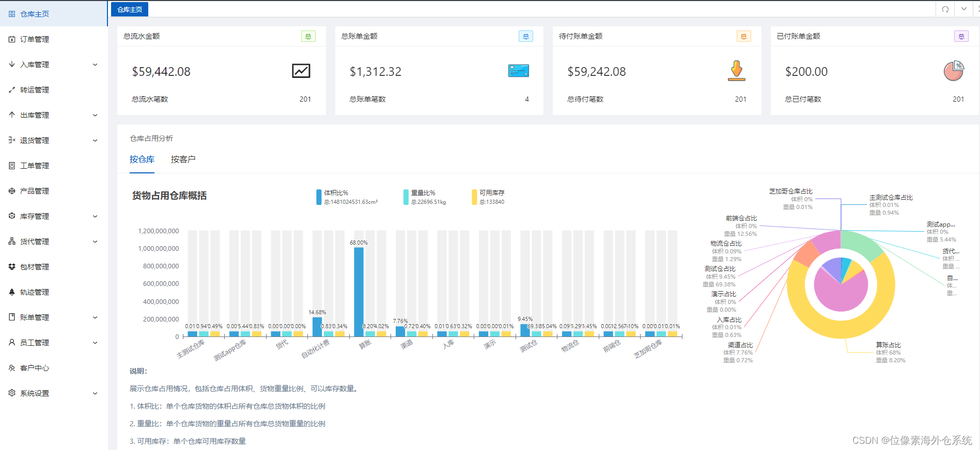Click the $200.00 paid bill amount
The height and width of the screenshot is (450, 980).
coord(806,72)
